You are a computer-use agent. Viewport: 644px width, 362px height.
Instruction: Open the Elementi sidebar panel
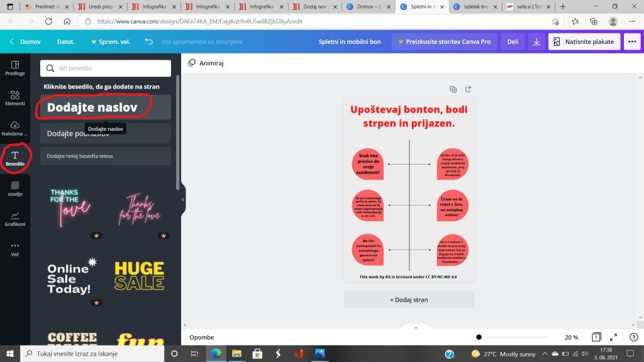click(15, 98)
